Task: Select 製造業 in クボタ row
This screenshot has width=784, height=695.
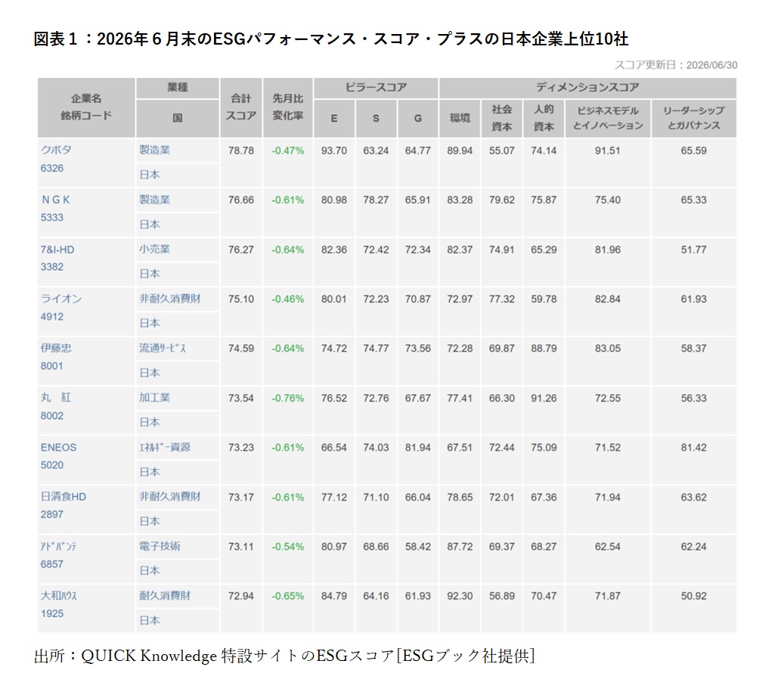Action: click(x=154, y=150)
